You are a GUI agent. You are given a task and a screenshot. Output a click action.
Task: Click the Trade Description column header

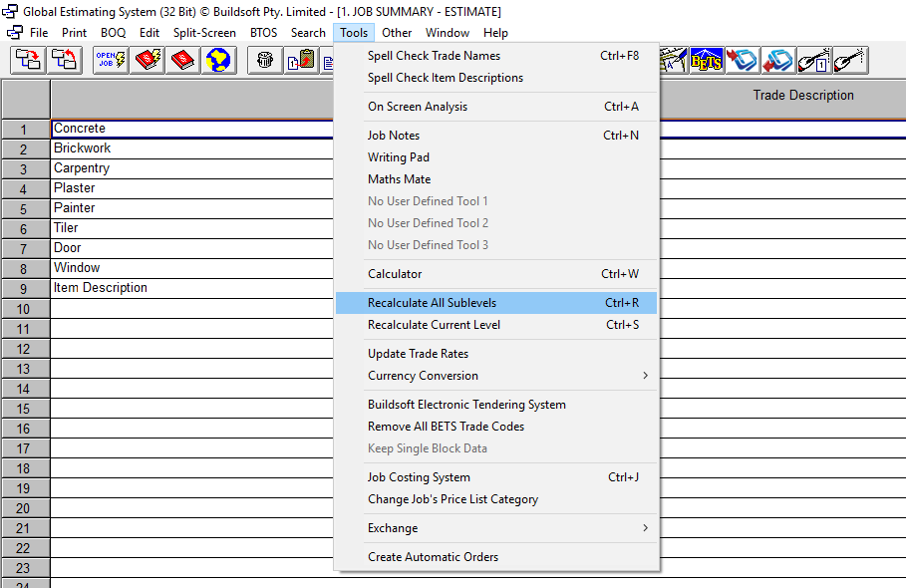[x=802, y=96]
